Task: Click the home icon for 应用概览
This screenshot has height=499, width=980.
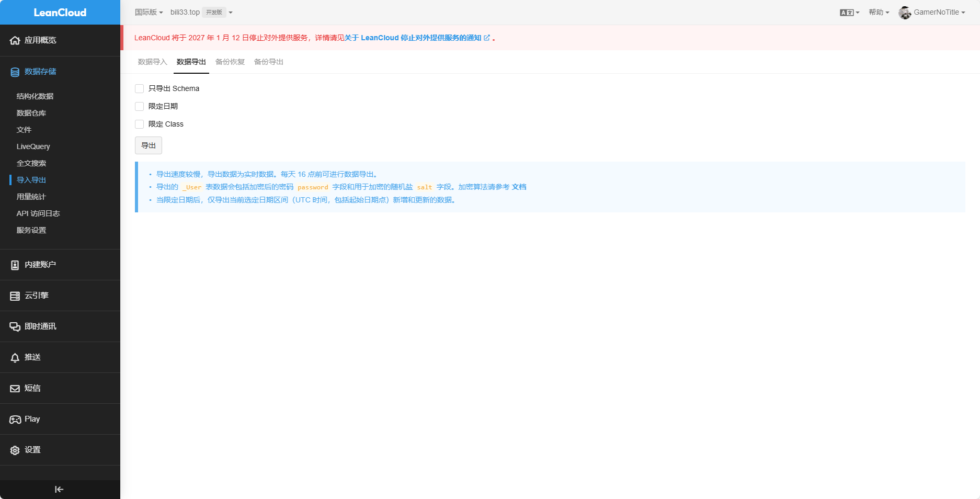Action: [x=15, y=40]
